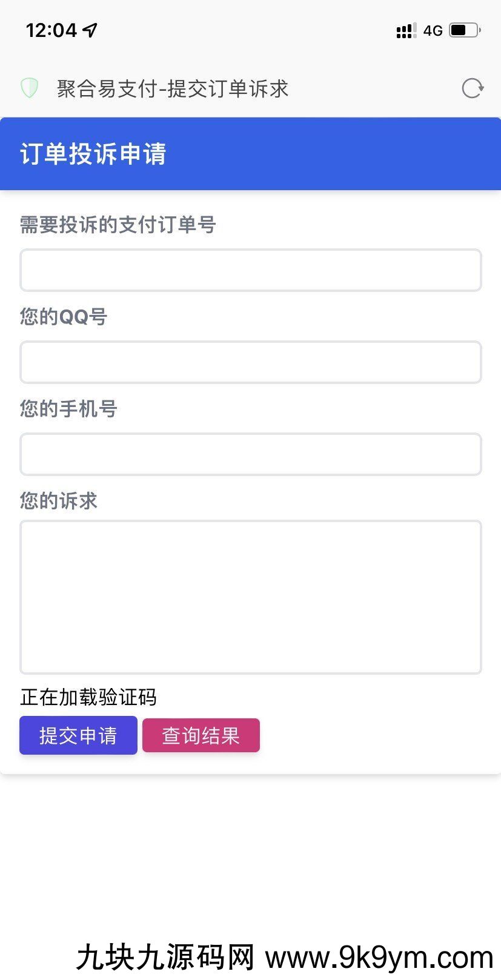Reload the page with the refresh icon
Viewport: 501px width, 980px height.
[472, 88]
